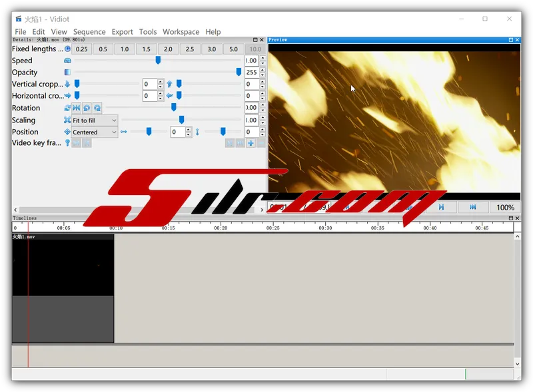Set fixed clip length to 2.0
Screen dimensions: 533x392
[169, 49]
